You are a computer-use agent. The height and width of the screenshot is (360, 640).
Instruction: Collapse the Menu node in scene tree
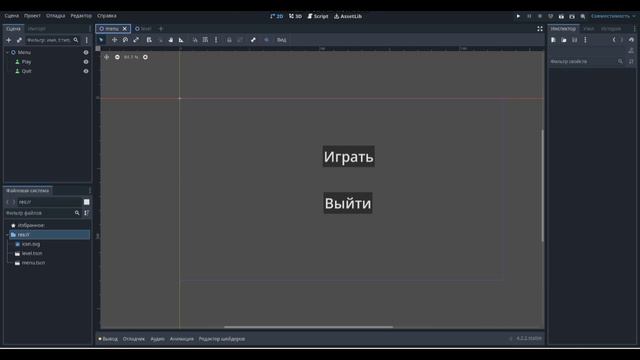tap(7, 52)
